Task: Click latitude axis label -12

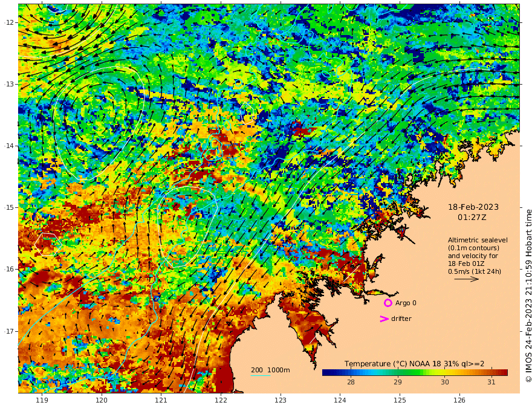Action: pyautogui.click(x=10, y=22)
